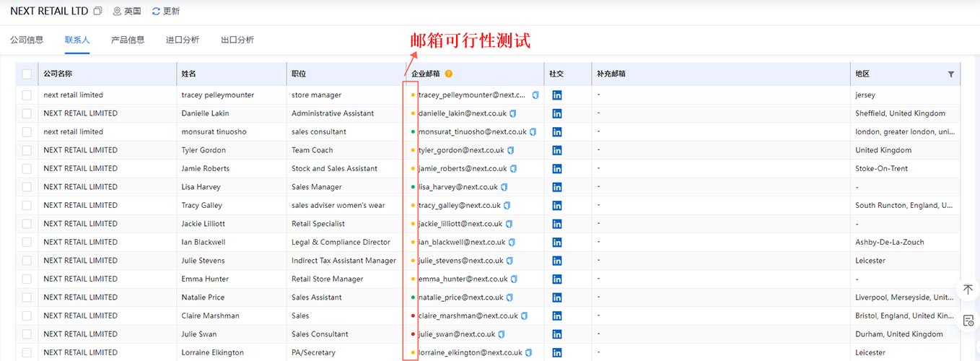Click the region cell Stoke-On-Trent

tap(881, 168)
